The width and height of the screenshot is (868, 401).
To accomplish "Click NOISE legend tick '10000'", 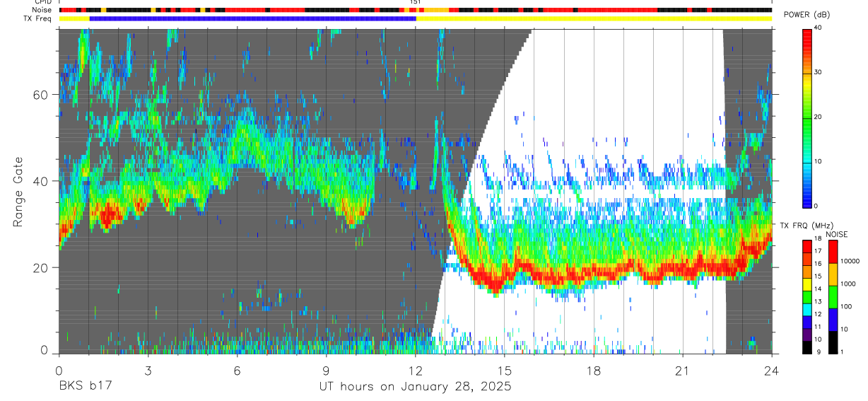I will click(x=850, y=262).
